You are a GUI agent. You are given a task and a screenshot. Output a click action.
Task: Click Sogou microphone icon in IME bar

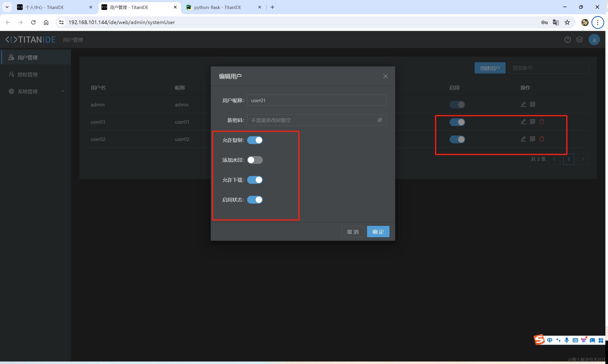tap(567, 340)
